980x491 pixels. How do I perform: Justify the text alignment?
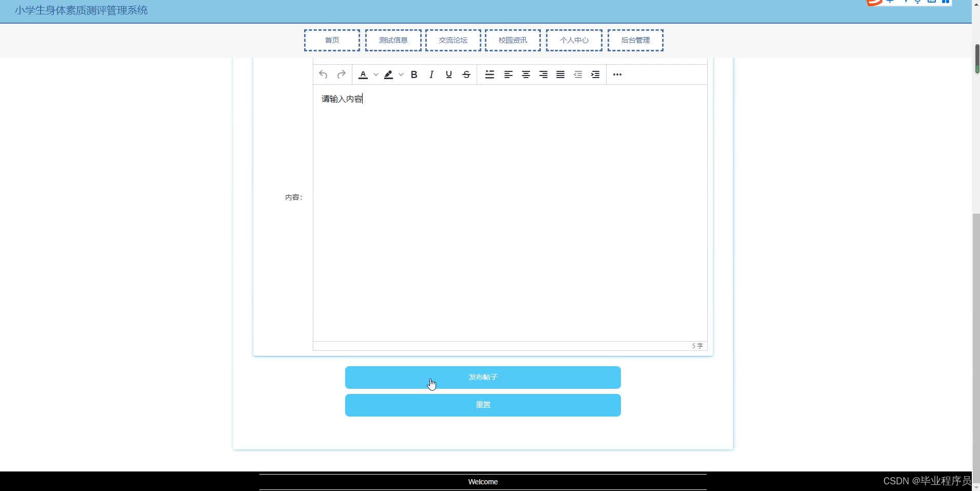[561, 74]
